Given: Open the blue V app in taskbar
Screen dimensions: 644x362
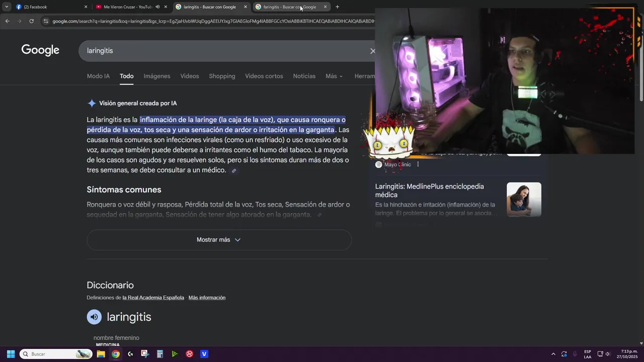Looking at the screenshot, I should click(204, 354).
